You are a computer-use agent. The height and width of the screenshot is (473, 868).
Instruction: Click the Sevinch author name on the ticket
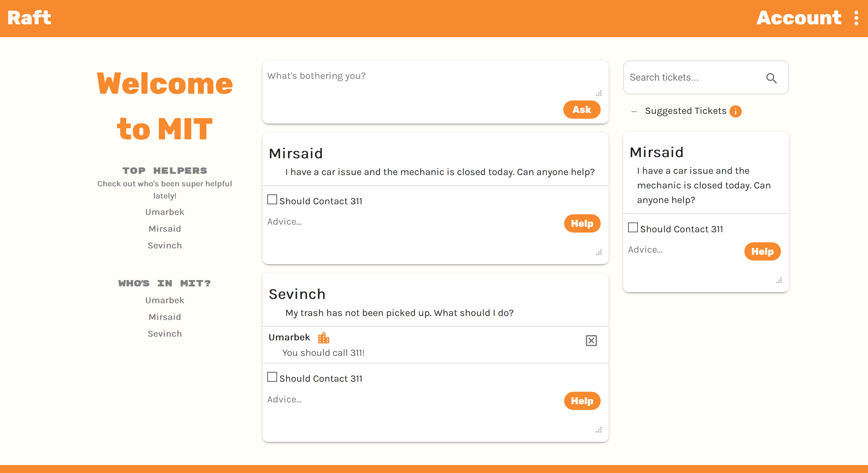pos(297,294)
